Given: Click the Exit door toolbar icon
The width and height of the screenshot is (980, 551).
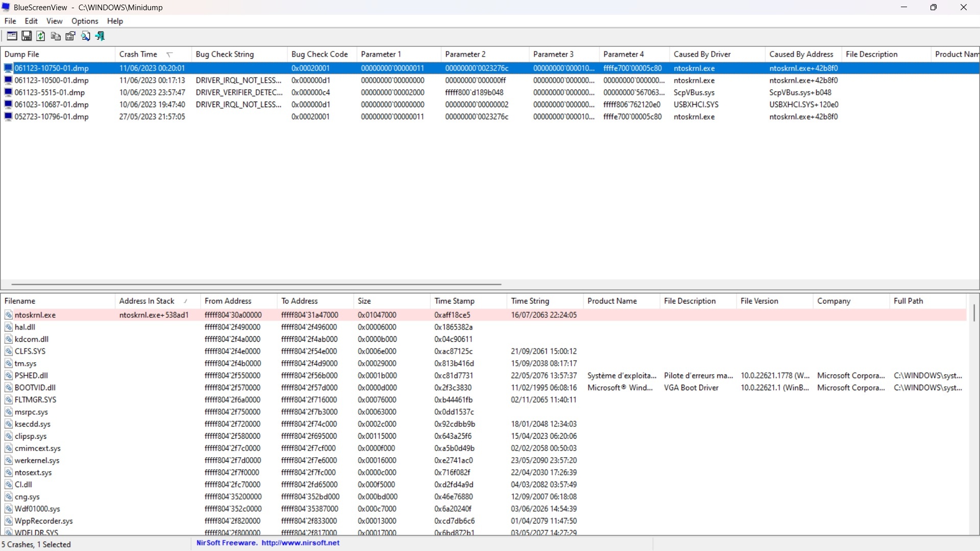Looking at the screenshot, I should tap(100, 36).
